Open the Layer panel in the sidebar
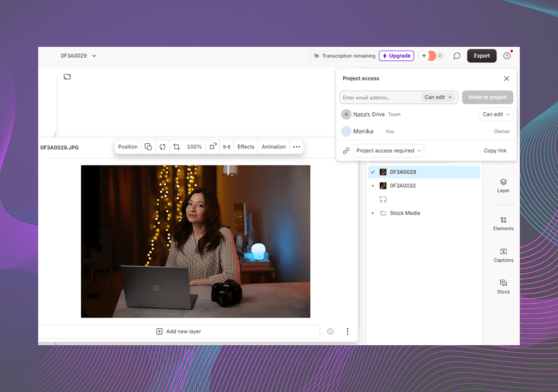 [503, 186]
